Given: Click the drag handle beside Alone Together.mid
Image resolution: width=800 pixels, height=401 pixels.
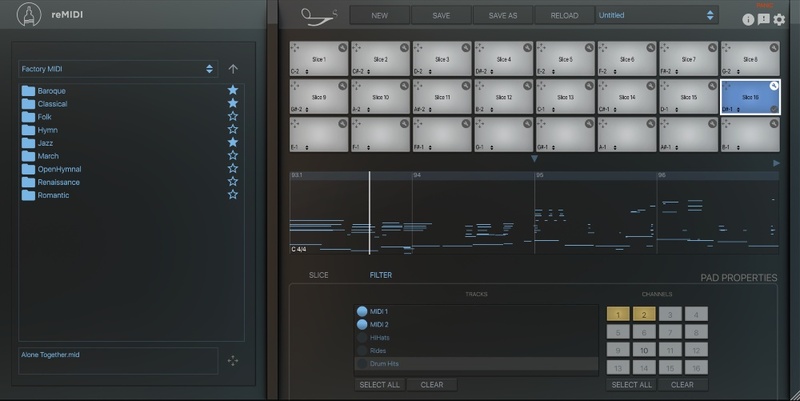Looking at the screenshot, I should [232, 360].
